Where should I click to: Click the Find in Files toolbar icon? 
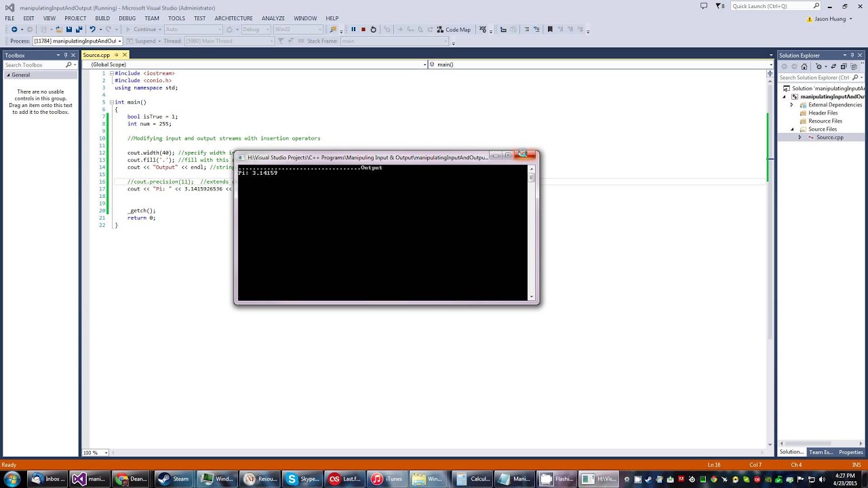click(332, 29)
